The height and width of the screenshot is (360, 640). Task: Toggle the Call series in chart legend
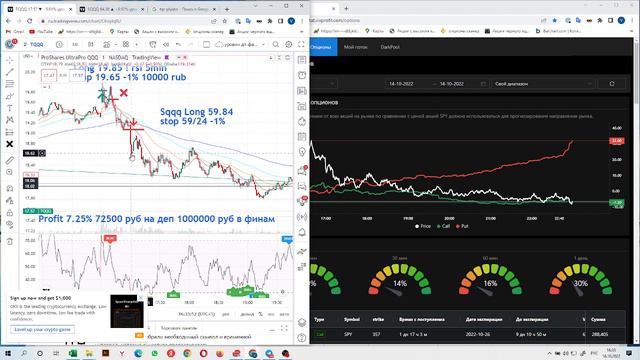443,226
